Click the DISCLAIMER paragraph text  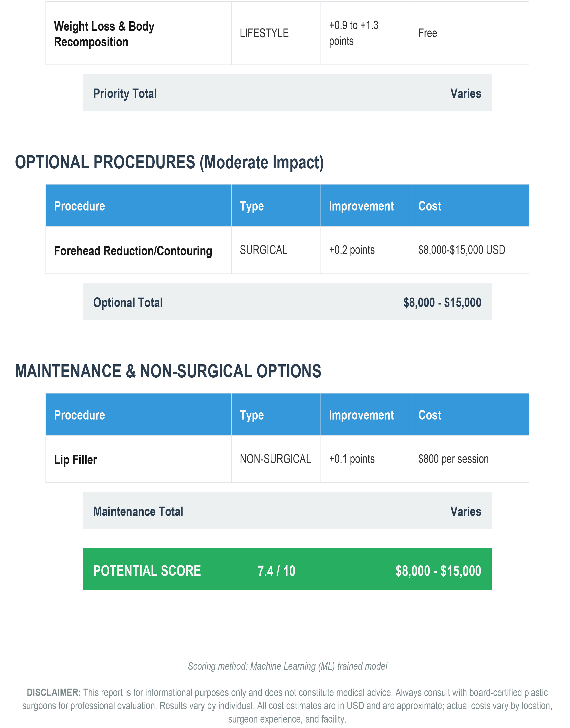pos(287,706)
